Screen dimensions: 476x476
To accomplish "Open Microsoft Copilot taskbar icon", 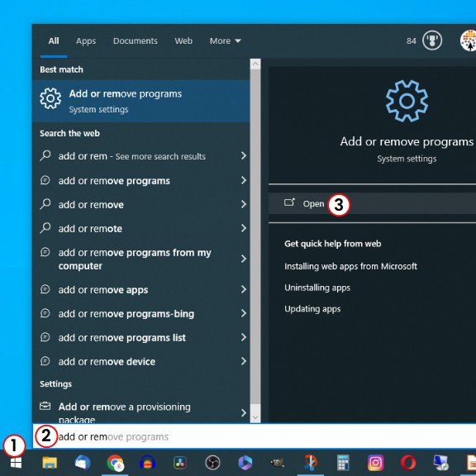I will (x=245, y=463).
